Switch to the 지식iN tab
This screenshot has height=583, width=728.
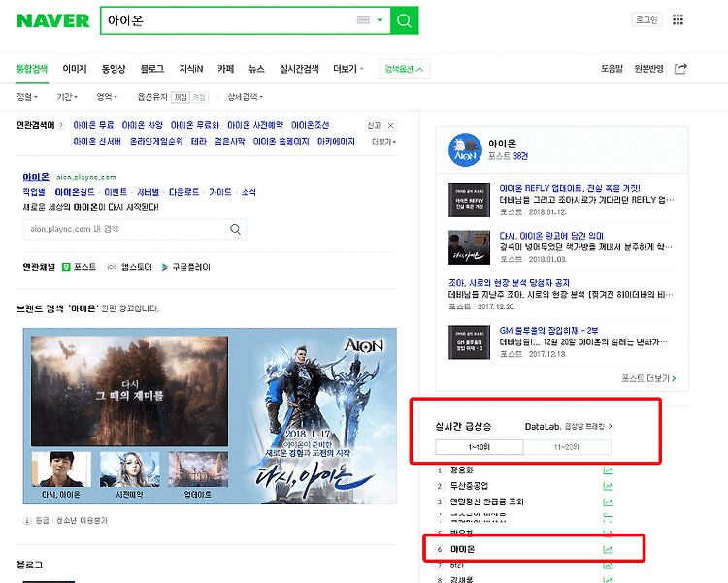191,69
